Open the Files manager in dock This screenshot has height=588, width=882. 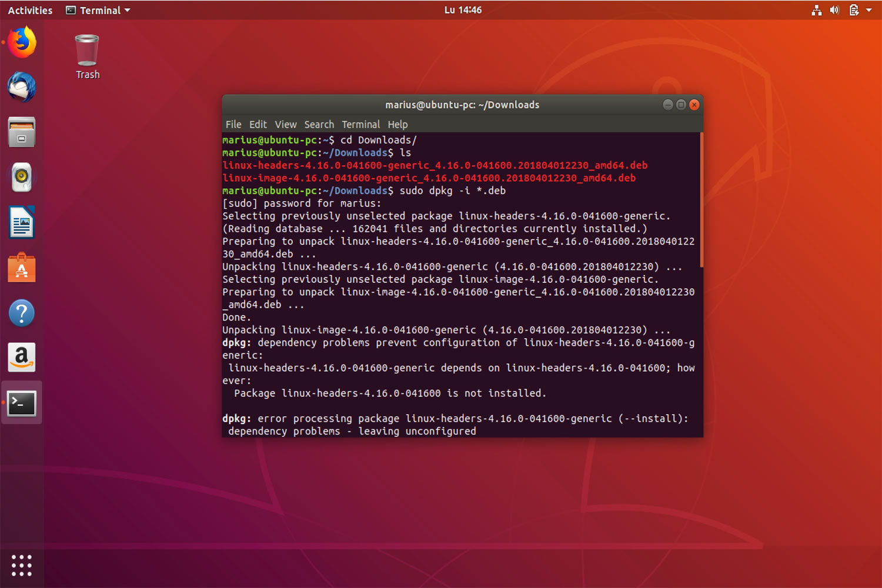(x=22, y=132)
